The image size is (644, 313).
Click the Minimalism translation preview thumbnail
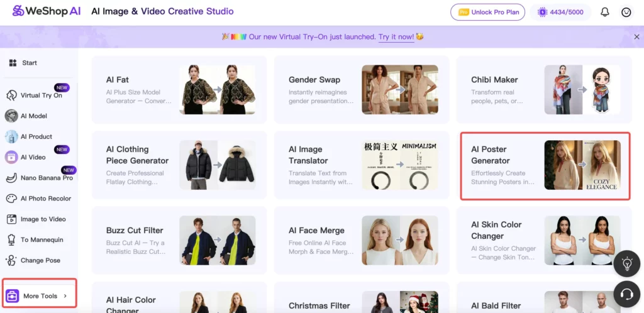coord(399,165)
